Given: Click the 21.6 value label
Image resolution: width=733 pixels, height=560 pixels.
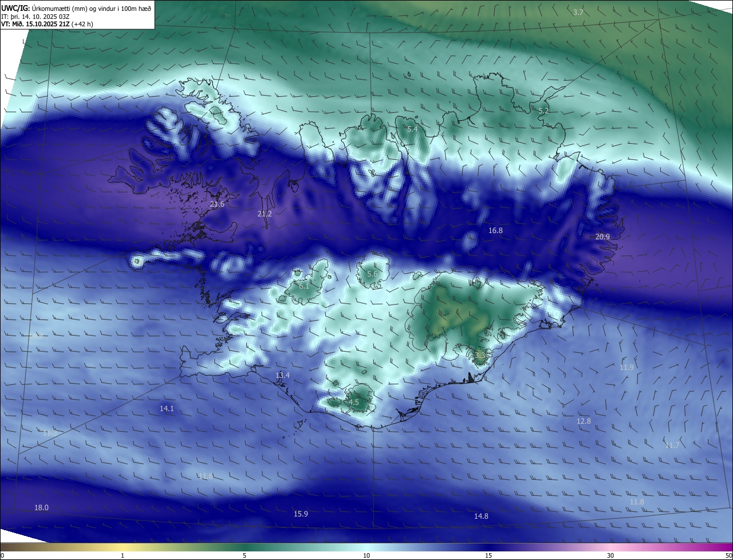Looking at the screenshot, I should click(218, 204).
